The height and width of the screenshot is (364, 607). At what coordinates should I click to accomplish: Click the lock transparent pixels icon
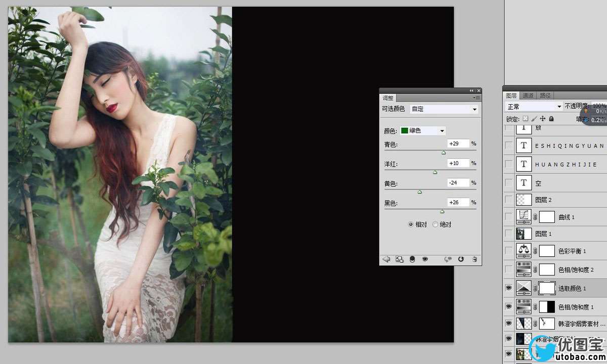click(x=525, y=119)
